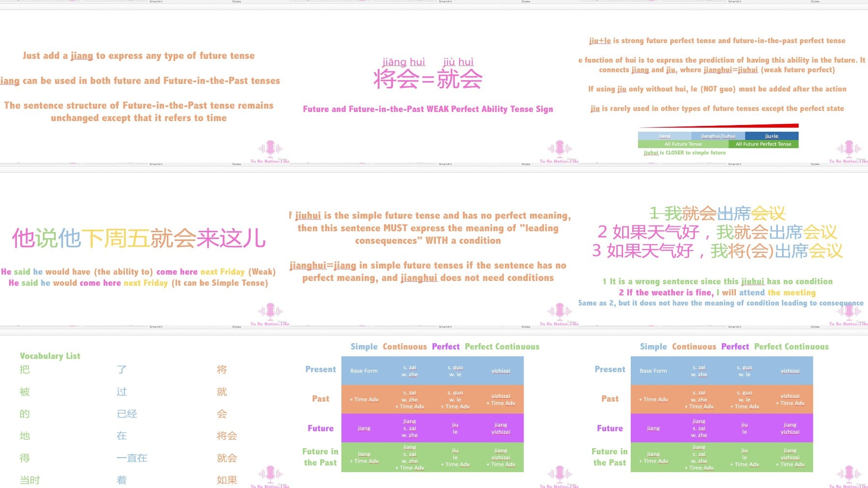The height and width of the screenshot is (488, 868).
Task: Click vocabulary word 被
Action: tap(25, 392)
